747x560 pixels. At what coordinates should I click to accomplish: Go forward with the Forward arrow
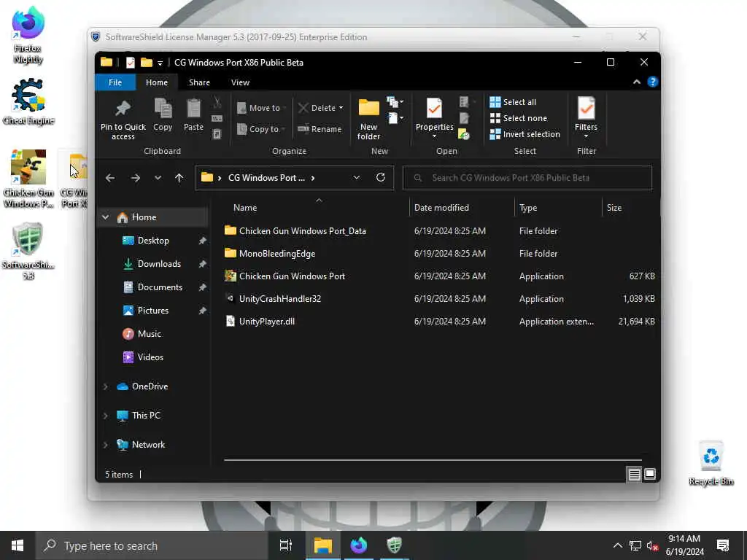[135, 178]
